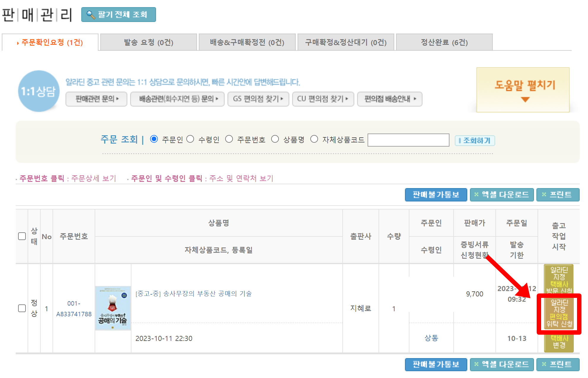Click the 팔기 전체 조회 magnifier button

(118, 15)
